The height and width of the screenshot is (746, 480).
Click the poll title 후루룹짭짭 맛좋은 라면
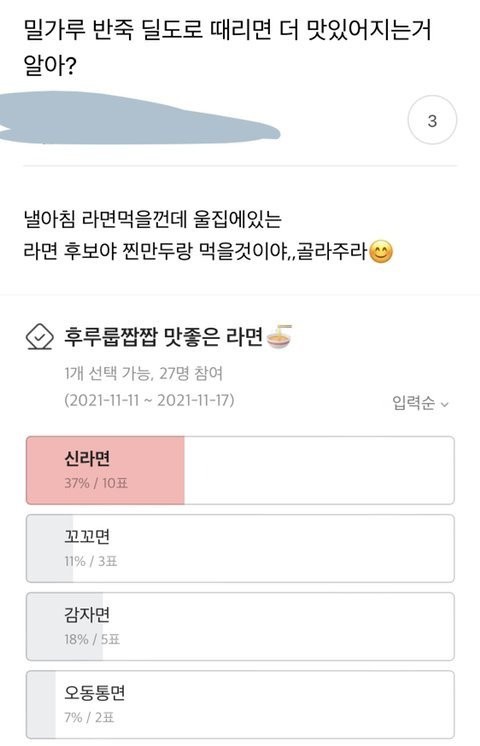pyautogui.click(x=164, y=337)
